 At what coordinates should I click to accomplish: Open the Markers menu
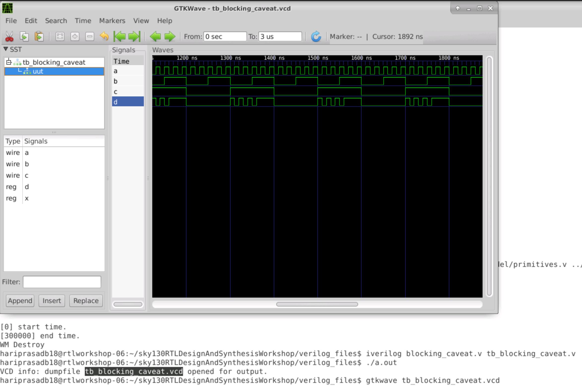pyautogui.click(x=112, y=21)
